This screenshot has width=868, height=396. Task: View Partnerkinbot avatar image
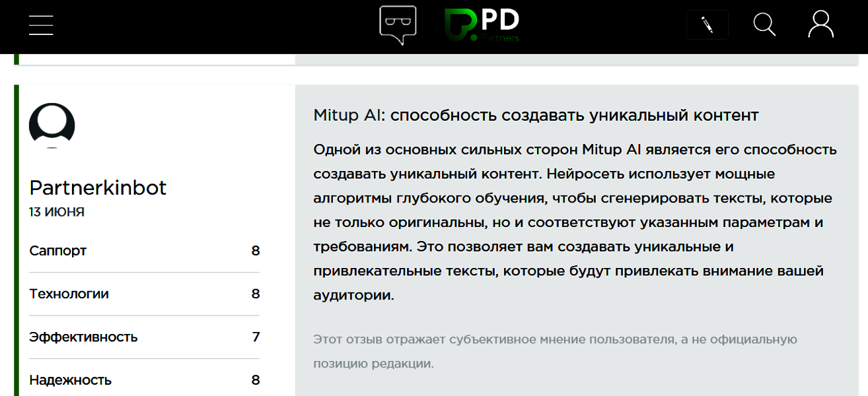click(52, 125)
